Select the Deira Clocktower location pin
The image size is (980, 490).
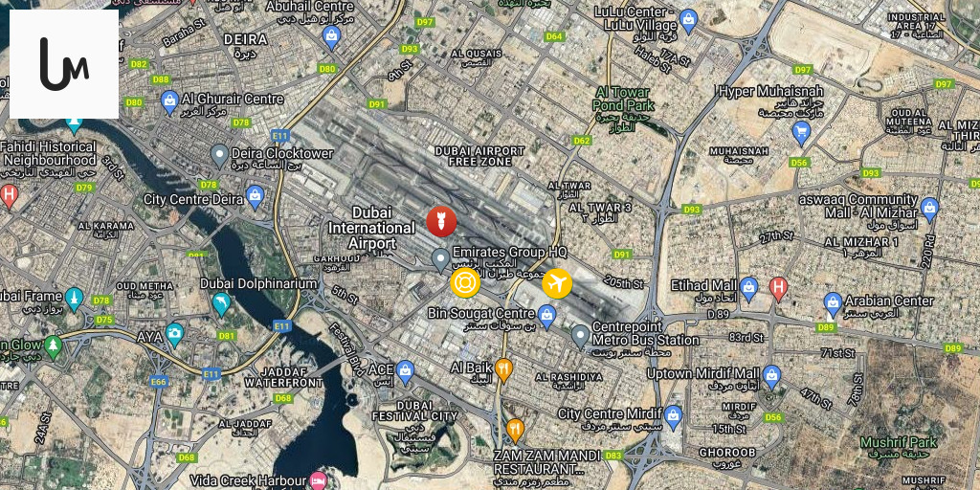click(219, 156)
